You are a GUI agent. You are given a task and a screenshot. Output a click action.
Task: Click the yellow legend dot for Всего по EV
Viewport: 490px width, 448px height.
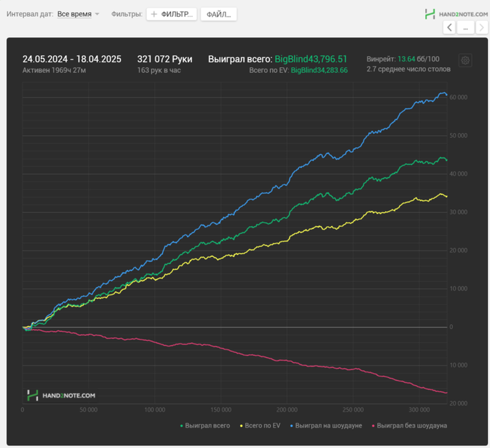pos(241,426)
